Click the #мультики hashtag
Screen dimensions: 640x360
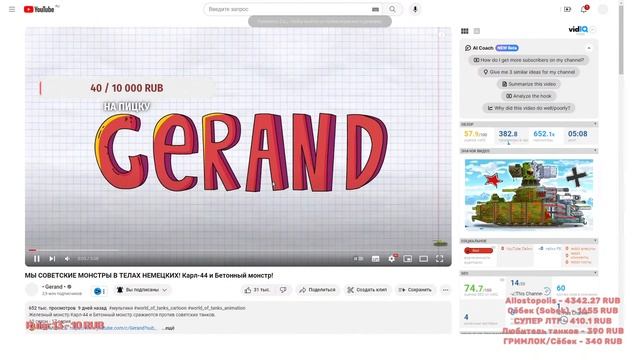tap(121, 308)
